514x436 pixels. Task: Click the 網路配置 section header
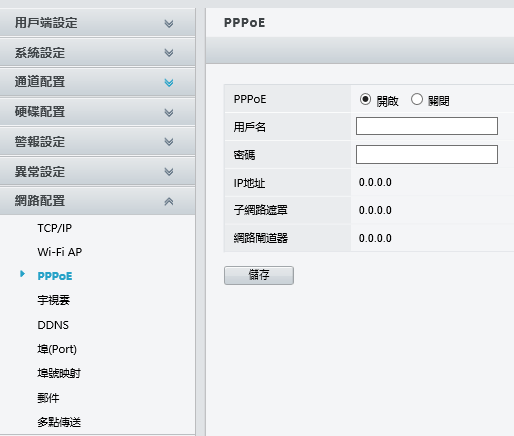97,201
